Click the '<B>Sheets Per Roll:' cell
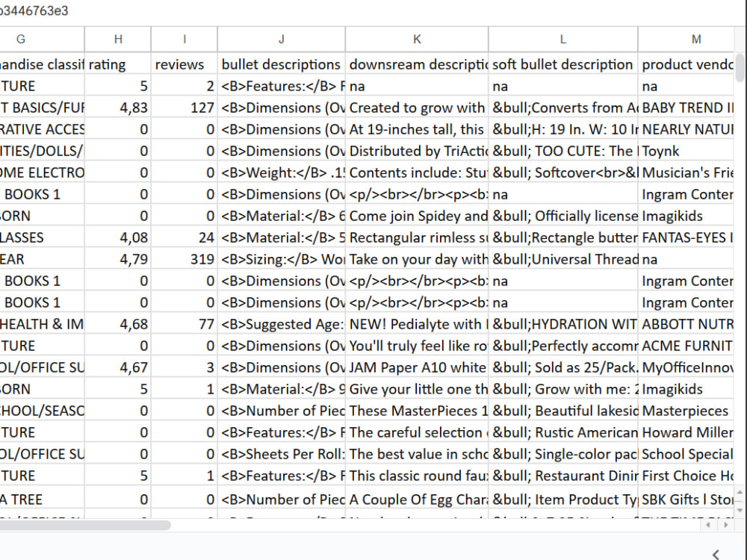Image resolution: width=747 pixels, height=560 pixels. tap(282, 454)
